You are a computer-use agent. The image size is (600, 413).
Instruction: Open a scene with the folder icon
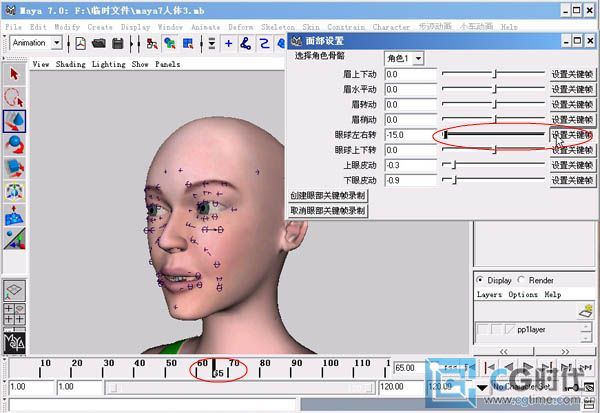point(99,44)
